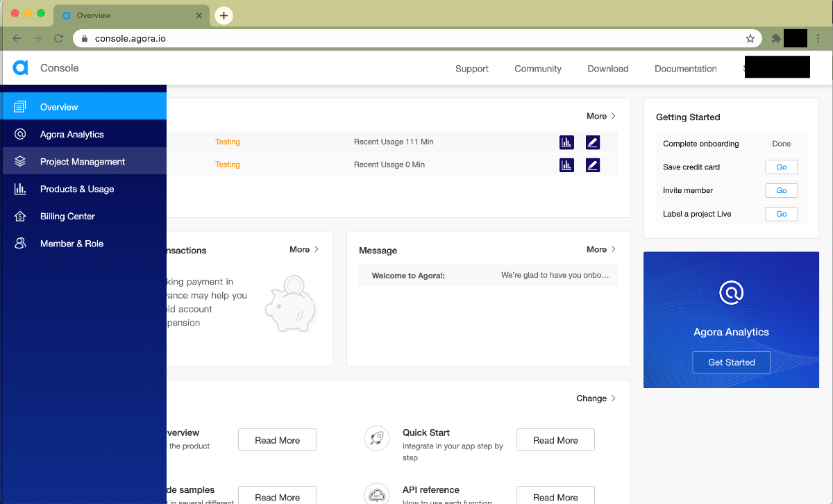Open Billing Center
Screen dimensions: 833x504
83,216
